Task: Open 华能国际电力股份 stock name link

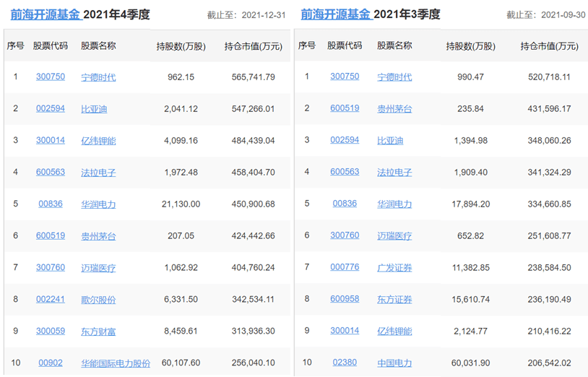Action: 116,363
